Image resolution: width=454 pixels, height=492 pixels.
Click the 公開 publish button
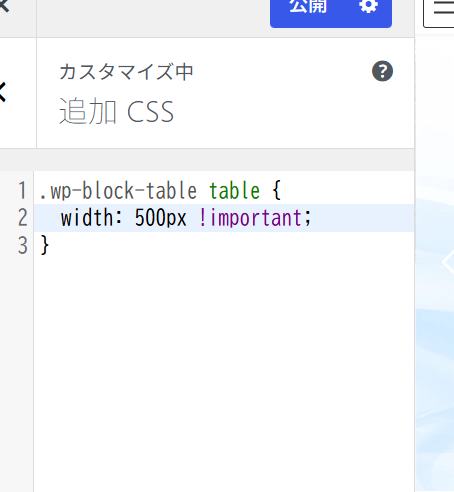308,8
